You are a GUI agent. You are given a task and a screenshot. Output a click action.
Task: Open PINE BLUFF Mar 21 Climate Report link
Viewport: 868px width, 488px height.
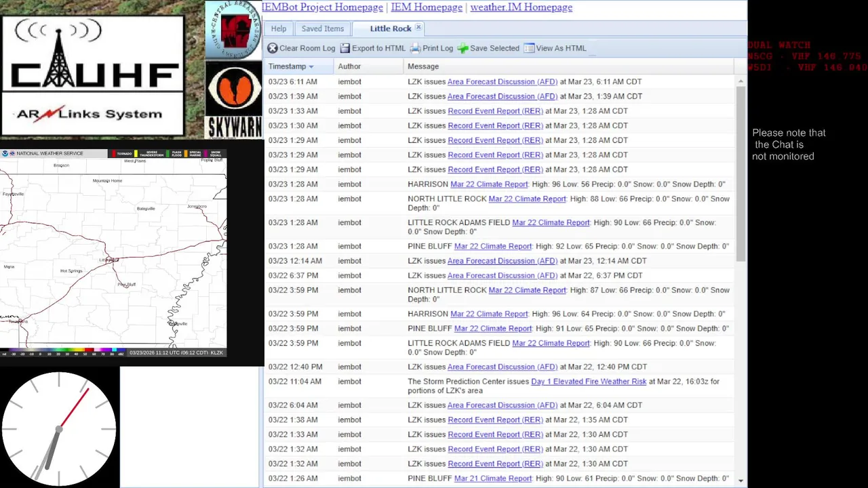(x=493, y=479)
